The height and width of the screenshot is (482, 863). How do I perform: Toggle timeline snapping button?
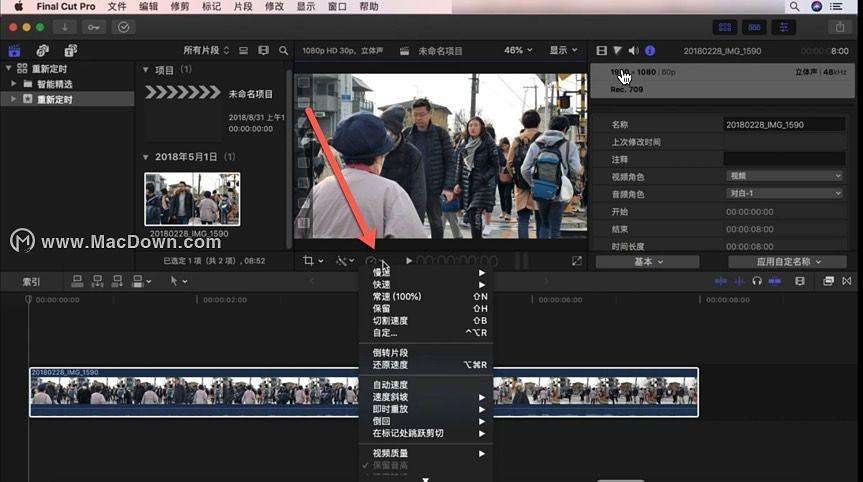(774, 281)
